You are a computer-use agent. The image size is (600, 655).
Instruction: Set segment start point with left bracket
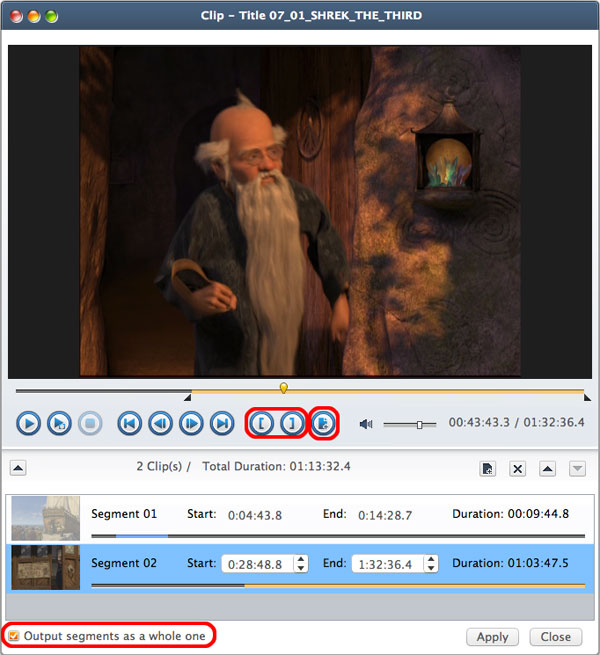(262, 424)
